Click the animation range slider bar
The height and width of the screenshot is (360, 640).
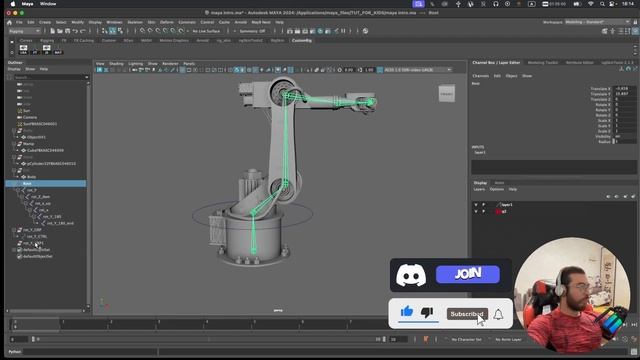tap(209, 339)
